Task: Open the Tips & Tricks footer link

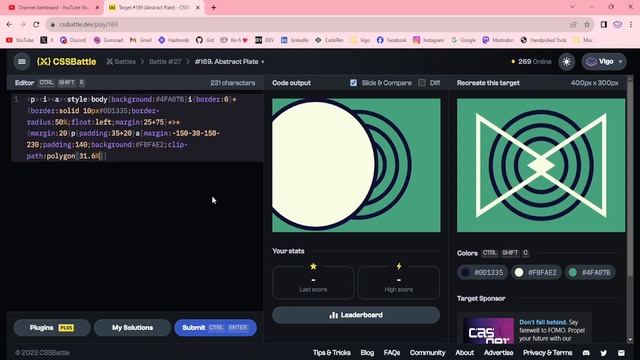Action: pos(331,353)
